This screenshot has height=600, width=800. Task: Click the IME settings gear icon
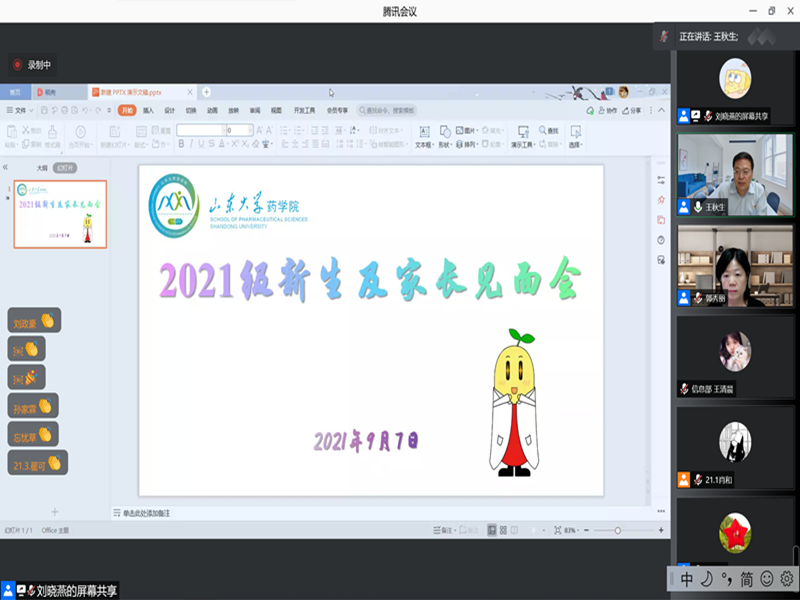pyautogui.click(x=787, y=578)
